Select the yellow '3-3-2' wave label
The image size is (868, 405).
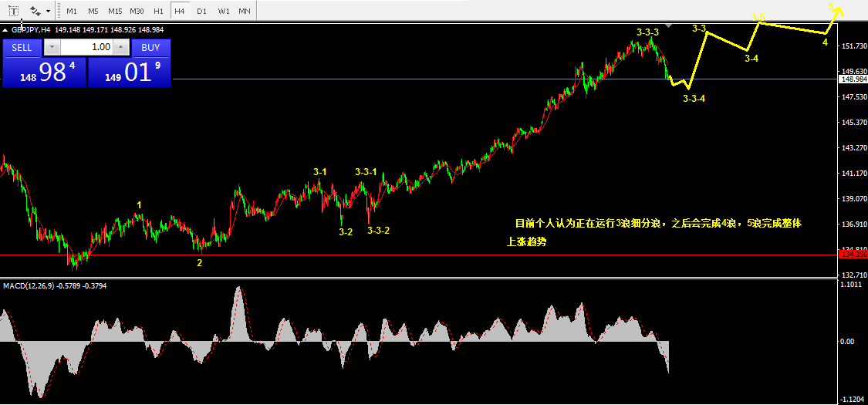(x=379, y=230)
